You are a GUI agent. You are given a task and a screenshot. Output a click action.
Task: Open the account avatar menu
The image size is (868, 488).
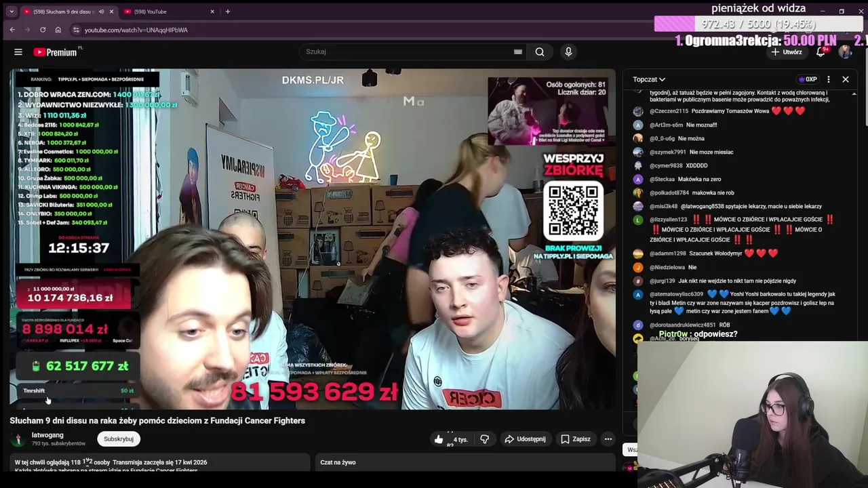point(845,52)
